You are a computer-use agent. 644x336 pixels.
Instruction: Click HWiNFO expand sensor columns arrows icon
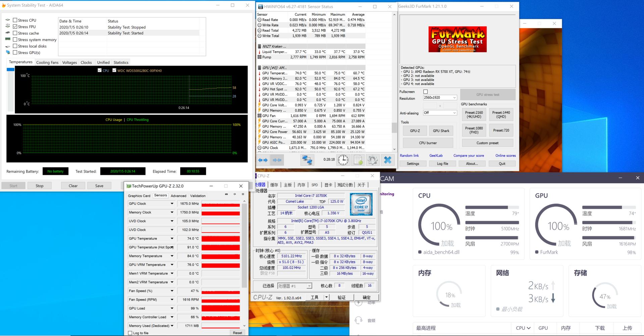coord(263,160)
